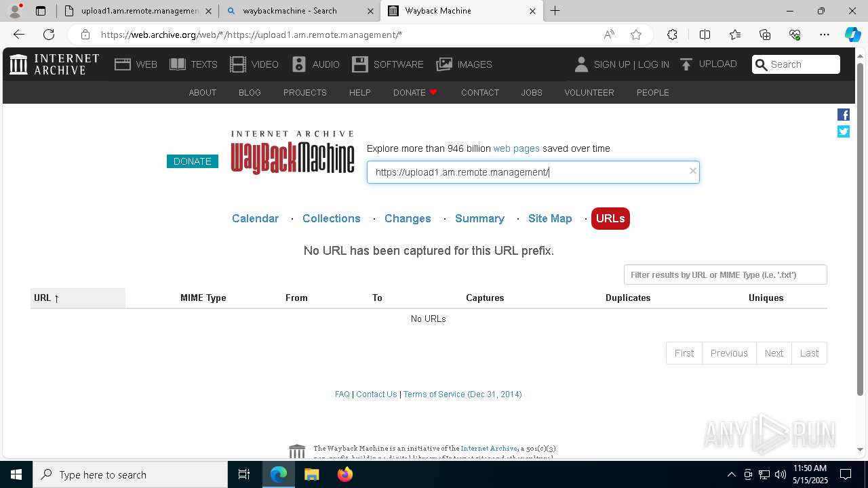Close the Wayback Machine browser tab
Image resolution: width=868 pixels, height=488 pixels.
point(532,11)
